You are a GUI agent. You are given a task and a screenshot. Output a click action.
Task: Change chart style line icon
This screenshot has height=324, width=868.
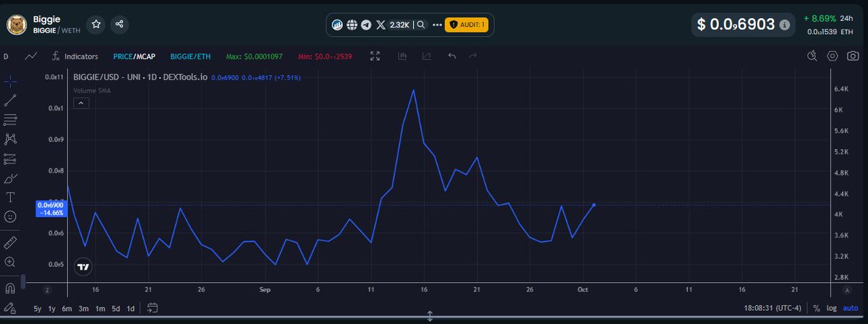pos(31,56)
